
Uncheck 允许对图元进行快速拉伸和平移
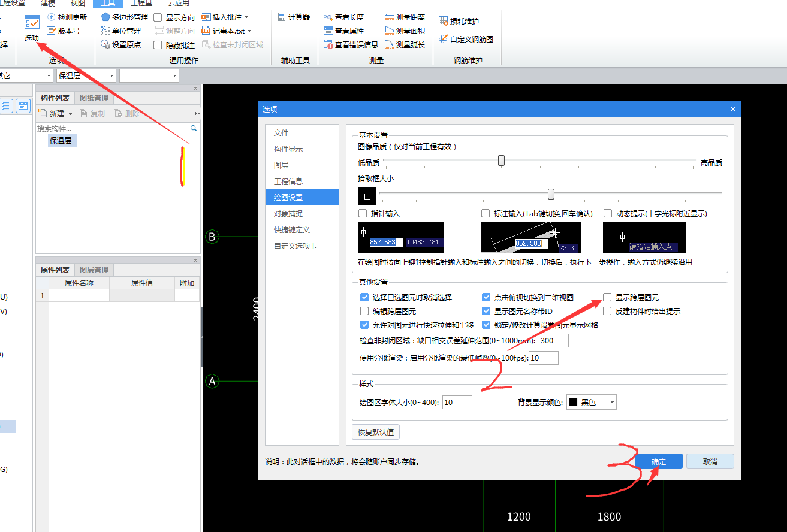tap(364, 325)
